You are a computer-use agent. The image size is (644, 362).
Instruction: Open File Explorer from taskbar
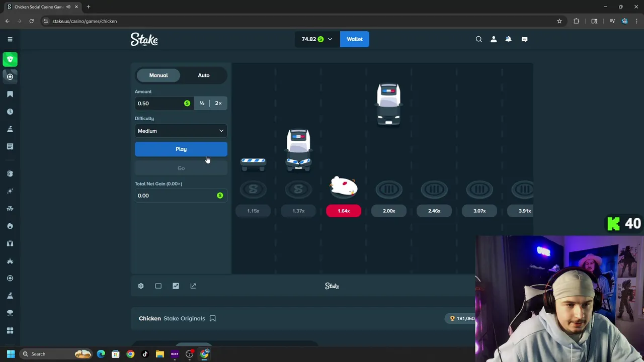click(160, 354)
